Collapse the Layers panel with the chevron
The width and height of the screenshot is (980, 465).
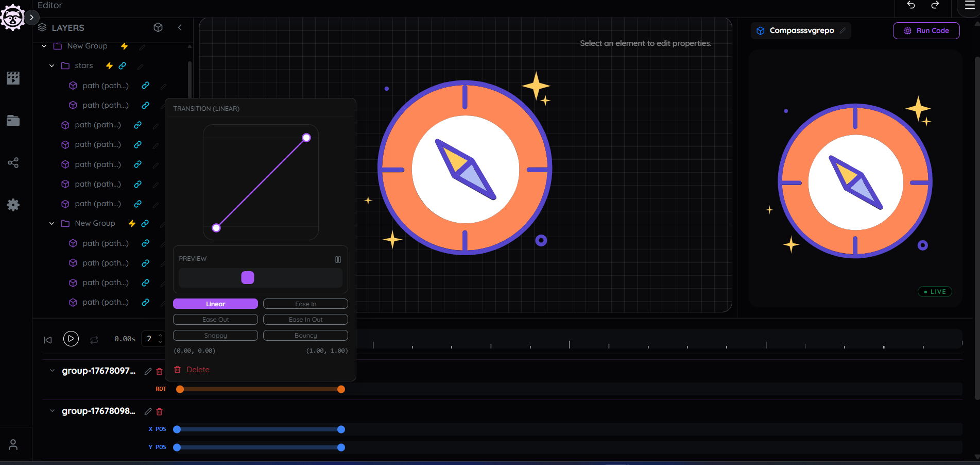click(180, 27)
